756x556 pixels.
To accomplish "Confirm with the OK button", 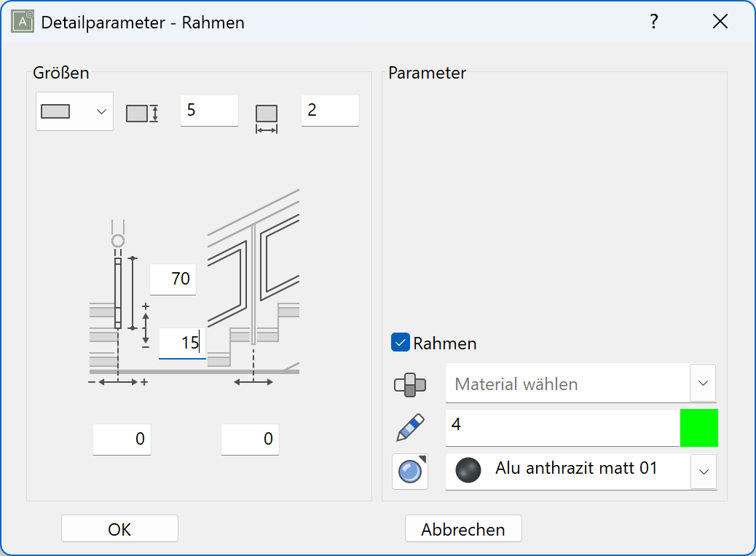I will [119, 529].
